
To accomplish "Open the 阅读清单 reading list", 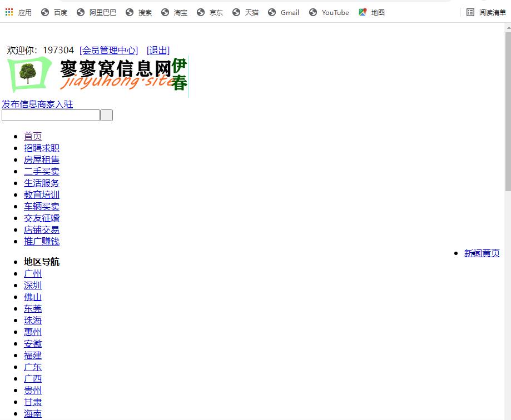I will tap(486, 12).
